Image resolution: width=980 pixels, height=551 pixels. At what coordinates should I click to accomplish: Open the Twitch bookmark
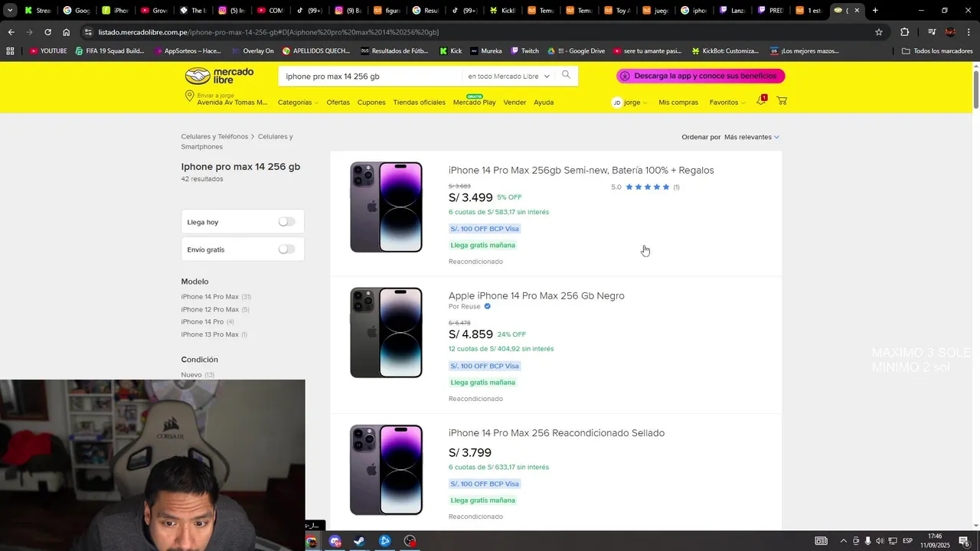pos(524,51)
